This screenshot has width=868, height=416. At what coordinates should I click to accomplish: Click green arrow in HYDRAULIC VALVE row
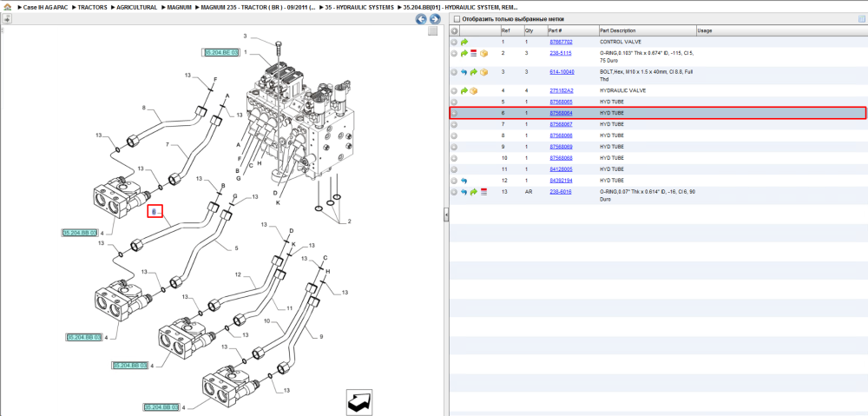click(x=464, y=91)
